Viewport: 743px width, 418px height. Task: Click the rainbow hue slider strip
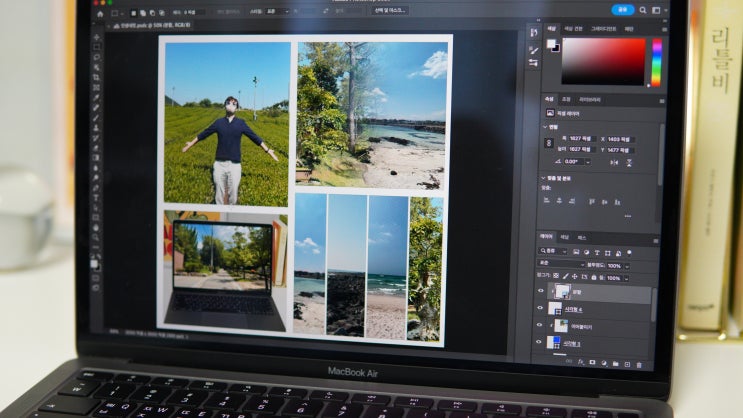[x=656, y=62]
